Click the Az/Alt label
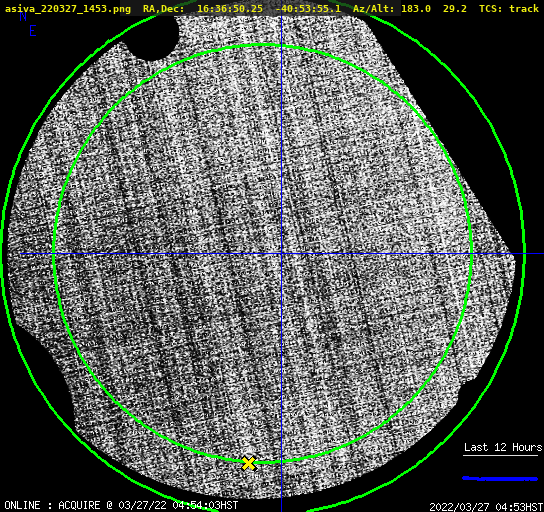Screen dimensions: 544x512 (374, 8)
